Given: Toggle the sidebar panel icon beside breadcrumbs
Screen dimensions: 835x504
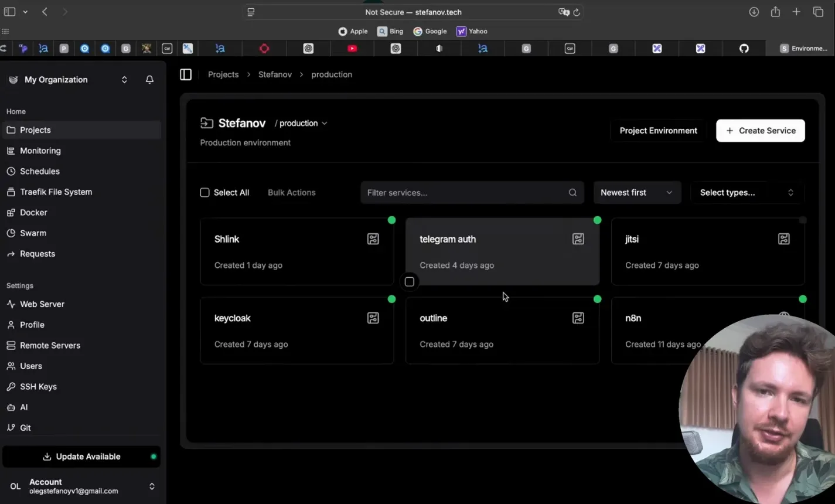Looking at the screenshot, I should coord(186,74).
